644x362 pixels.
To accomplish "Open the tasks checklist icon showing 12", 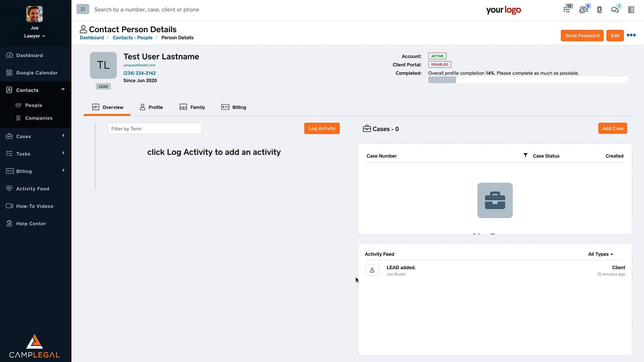I will click(x=567, y=9).
